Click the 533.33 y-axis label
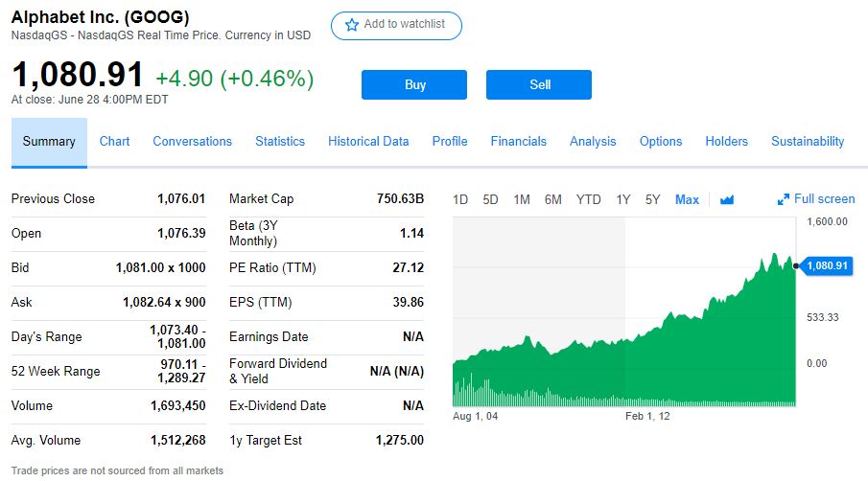The height and width of the screenshot is (481, 868). [822, 317]
